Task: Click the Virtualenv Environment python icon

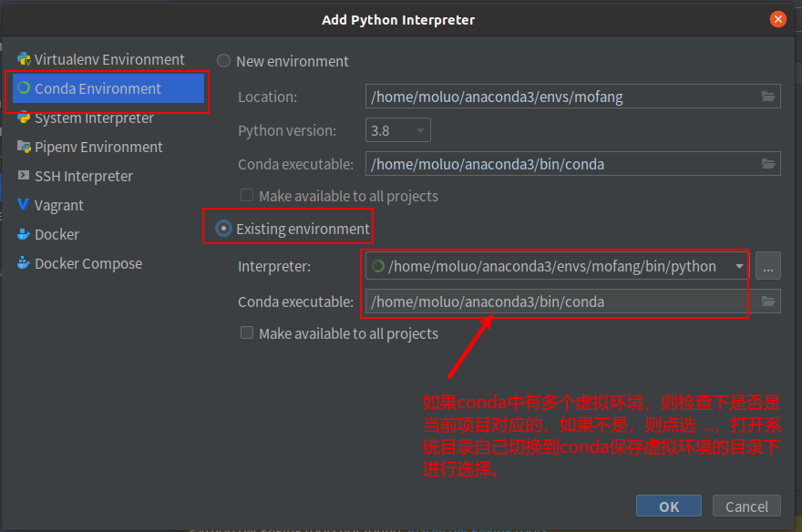Action: point(24,59)
